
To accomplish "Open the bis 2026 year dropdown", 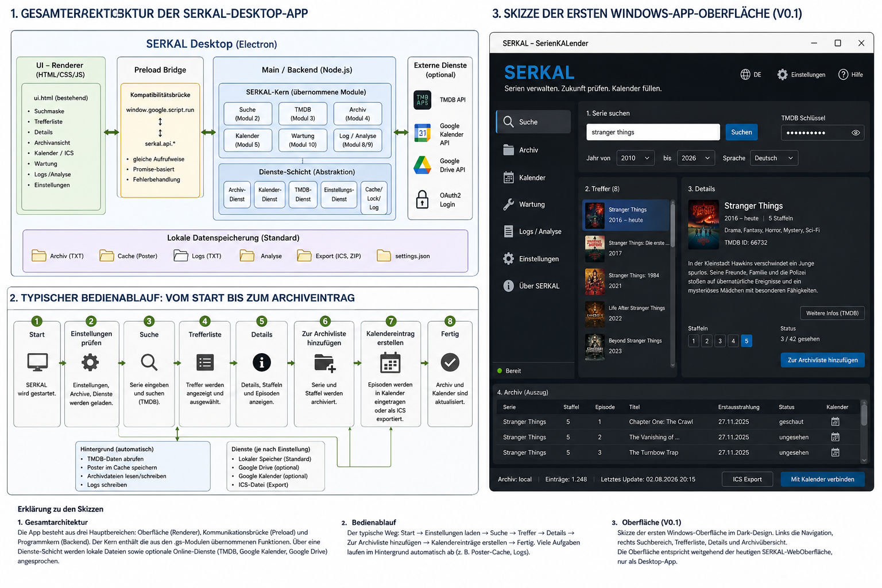I will (695, 158).
